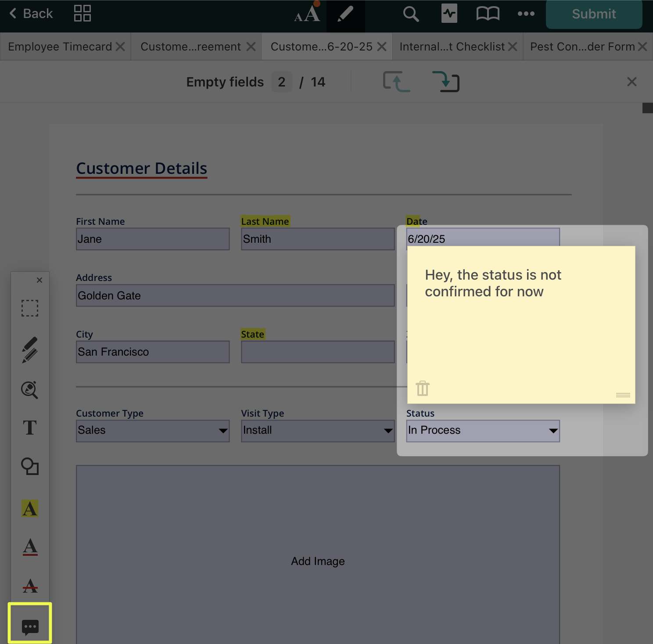The image size is (653, 644).
Task: Select the shapes tool
Action: click(x=30, y=466)
